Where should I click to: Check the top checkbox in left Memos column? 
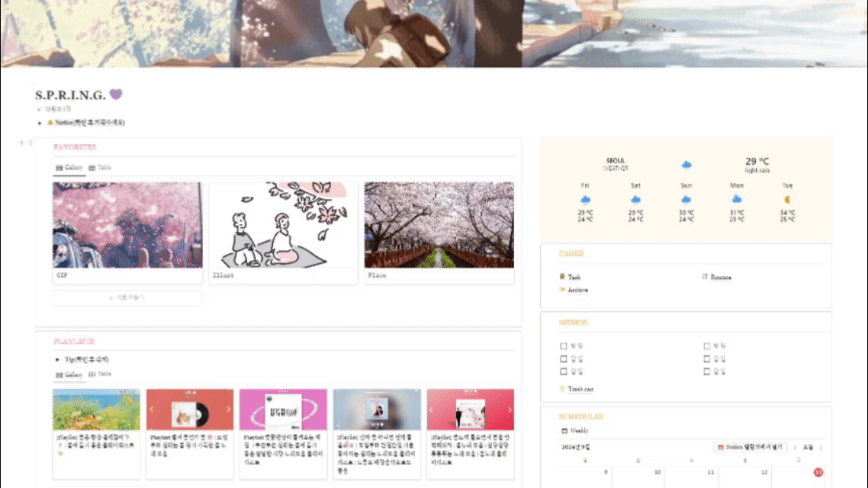pos(564,346)
